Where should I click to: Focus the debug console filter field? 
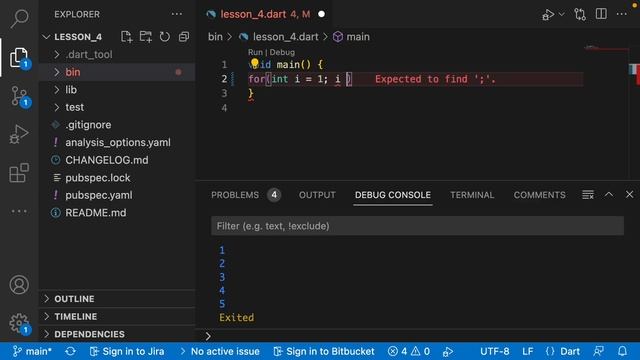pyautogui.click(x=417, y=226)
